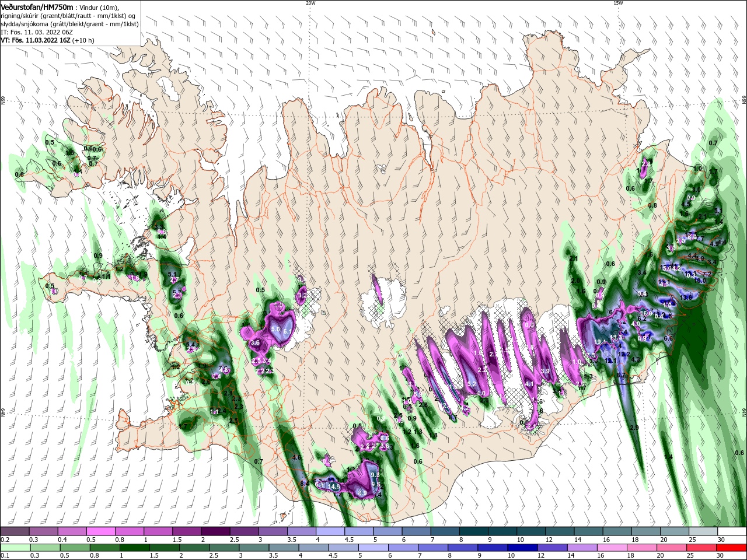Viewport: 747px width, 560px height.
Task: Click the 0.1 label in the bottom legend row
Action: tap(4, 556)
